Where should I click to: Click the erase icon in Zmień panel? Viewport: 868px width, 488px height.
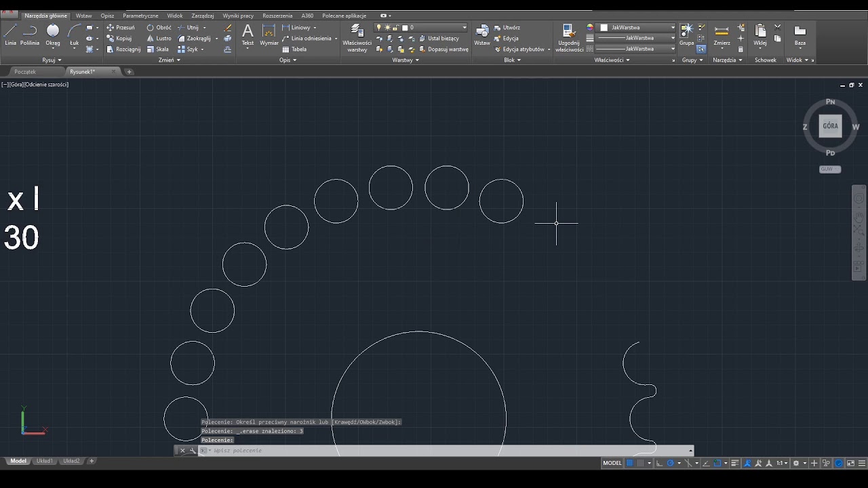(228, 28)
